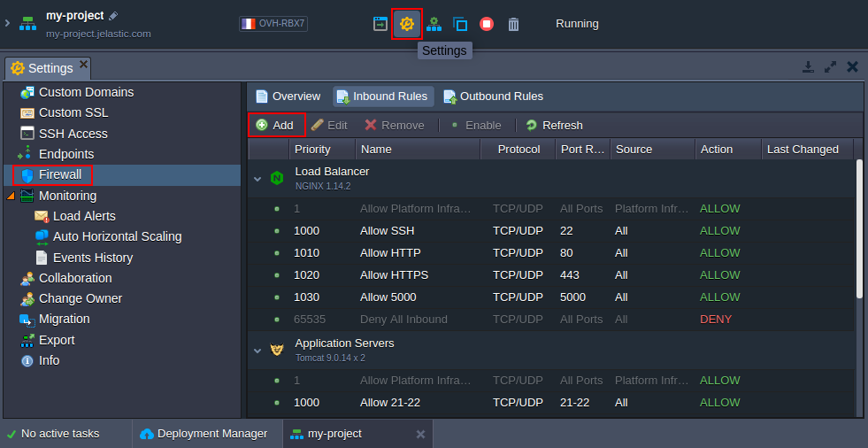This screenshot has width=868, height=448.
Task: Click Enable rule button
Action: tap(477, 125)
